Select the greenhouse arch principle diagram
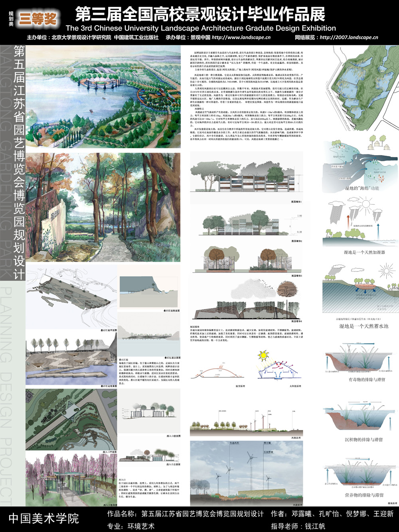The width and height of the screenshot is (399, 532). pyautogui.click(x=218, y=371)
